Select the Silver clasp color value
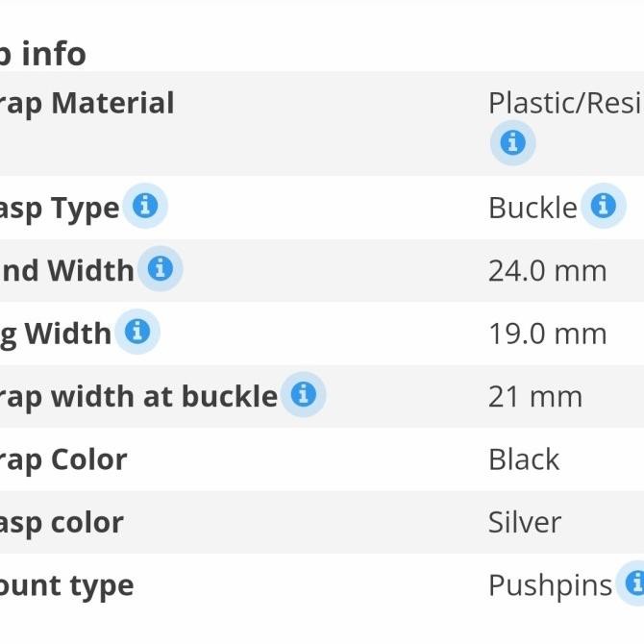This screenshot has width=644, height=644. pyautogui.click(x=524, y=522)
